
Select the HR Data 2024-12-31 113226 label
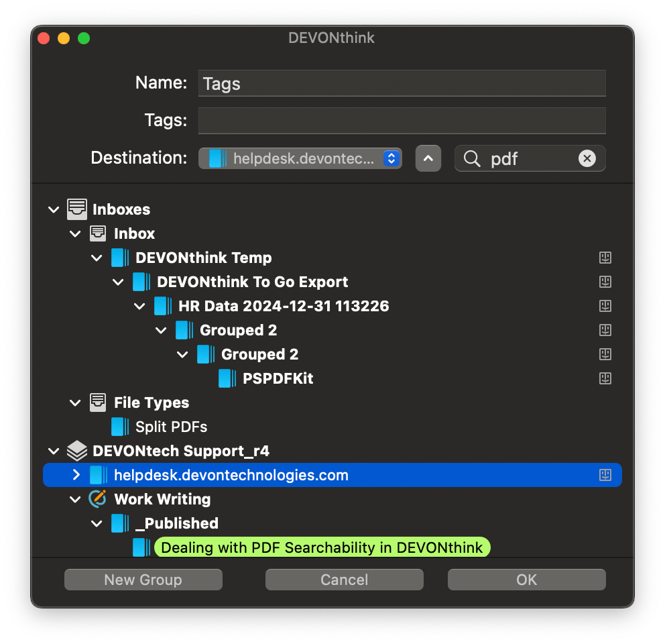click(x=284, y=306)
